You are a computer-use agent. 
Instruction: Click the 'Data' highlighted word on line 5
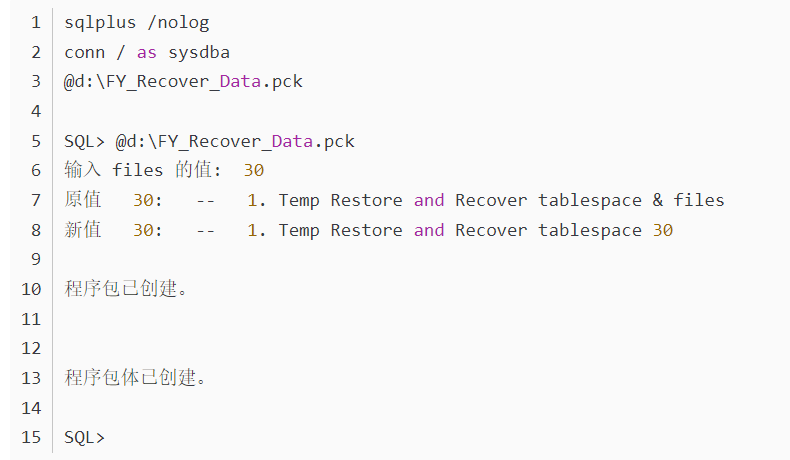click(x=292, y=142)
